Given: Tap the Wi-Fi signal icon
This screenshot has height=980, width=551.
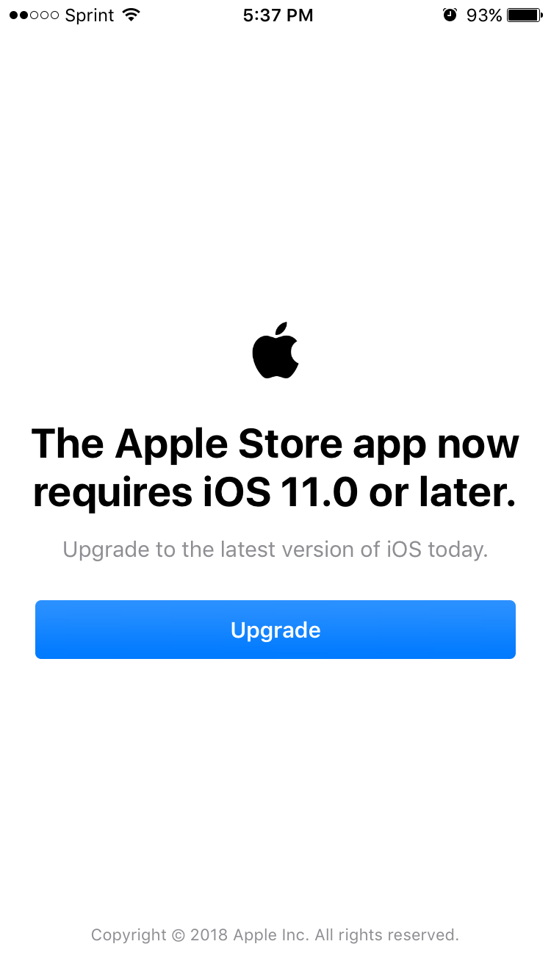Looking at the screenshot, I should click(131, 15).
